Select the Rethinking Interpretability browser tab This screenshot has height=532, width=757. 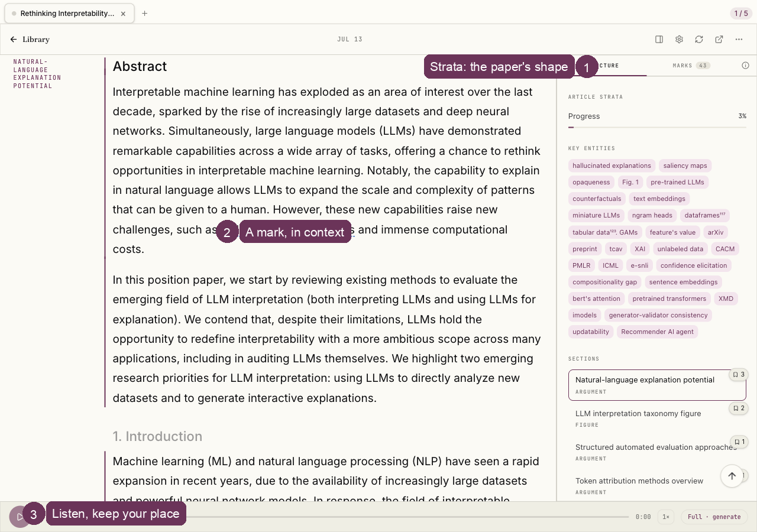(x=69, y=14)
